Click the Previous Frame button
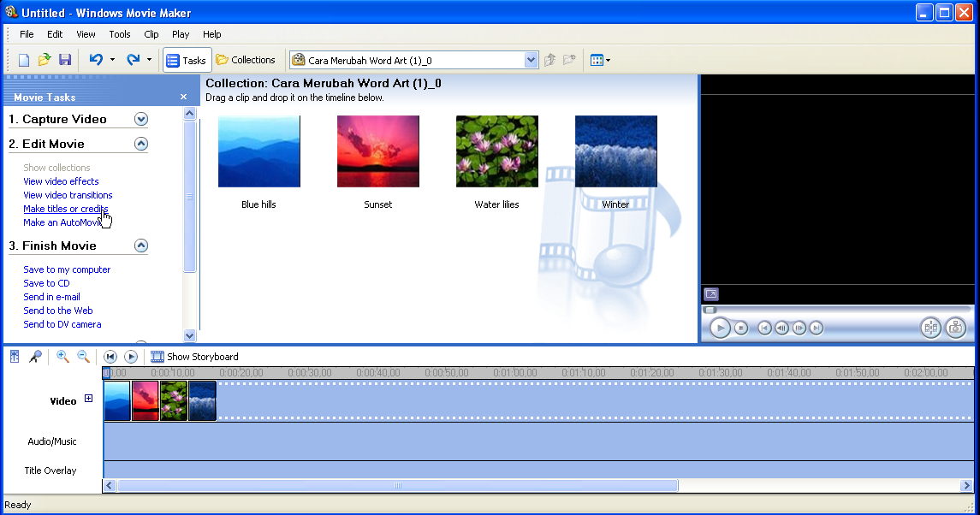The image size is (980, 515). (x=782, y=329)
